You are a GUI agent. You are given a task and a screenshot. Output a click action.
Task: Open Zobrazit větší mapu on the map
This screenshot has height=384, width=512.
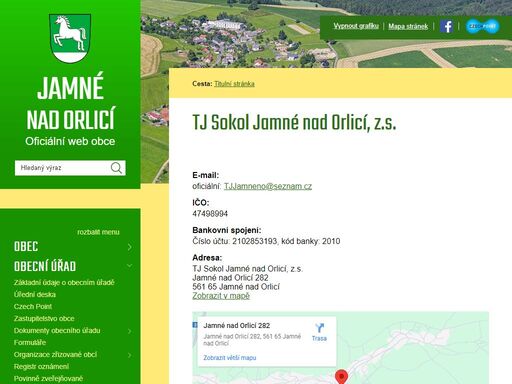click(x=230, y=358)
